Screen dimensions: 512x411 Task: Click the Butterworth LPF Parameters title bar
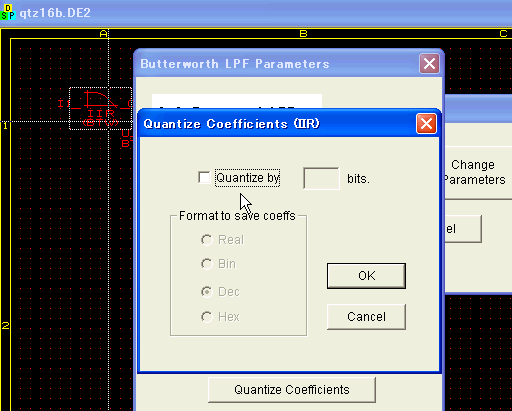pyautogui.click(x=277, y=63)
